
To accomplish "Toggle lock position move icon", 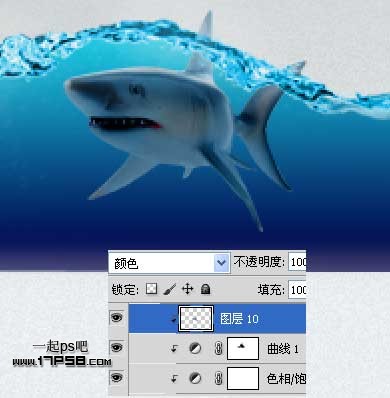I will pyautogui.click(x=188, y=289).
